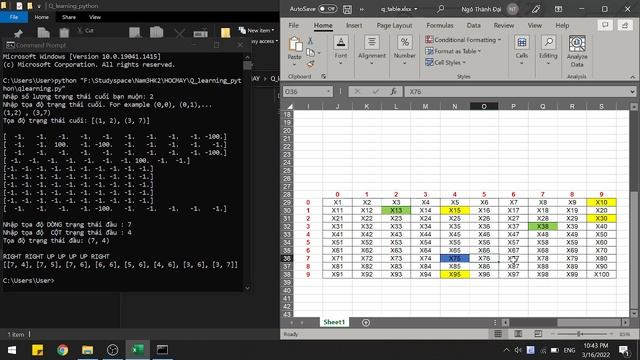
Task: Click the Save icon in Excel title bar
Action: [x=347, y=9]
